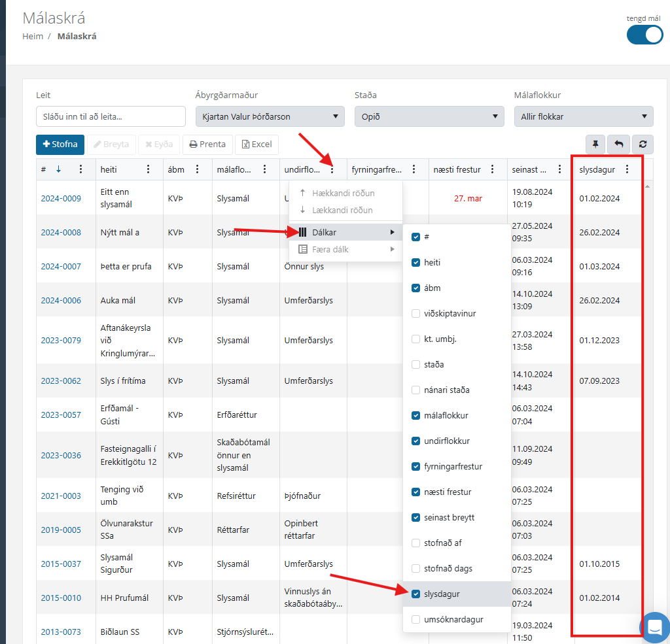Click the table scrollbar up arrow
The image size is (670, 644).
point(647,186)
